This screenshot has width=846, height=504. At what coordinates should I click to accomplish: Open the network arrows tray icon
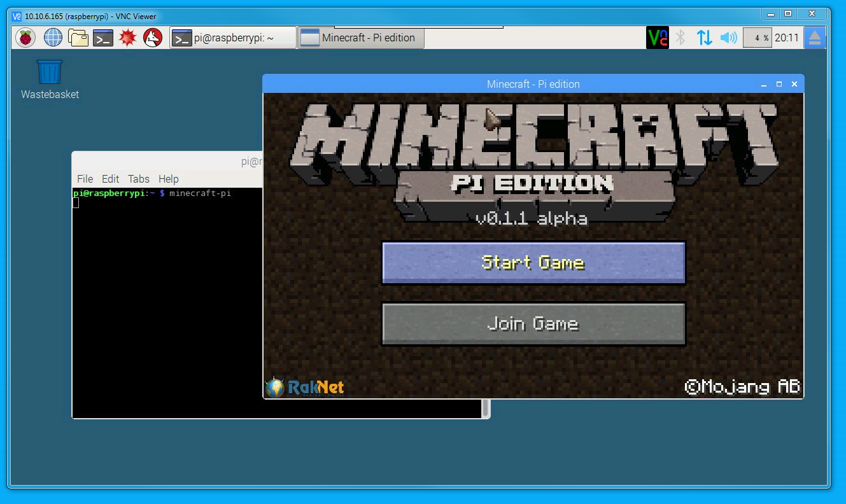coord(704,38)
